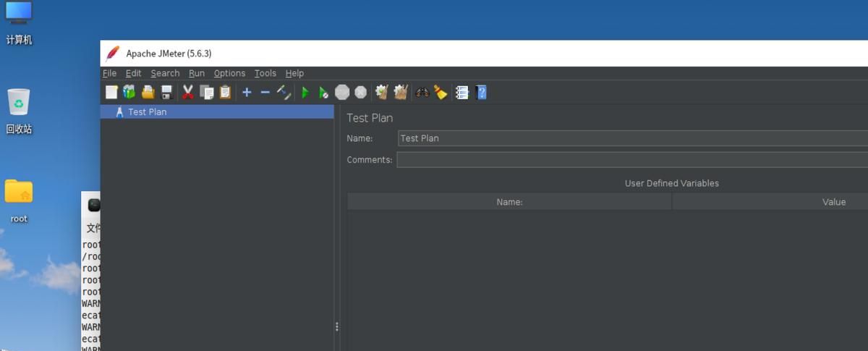
Task: Select Test Plan node in tree
Action: click(x=147, y=112)
